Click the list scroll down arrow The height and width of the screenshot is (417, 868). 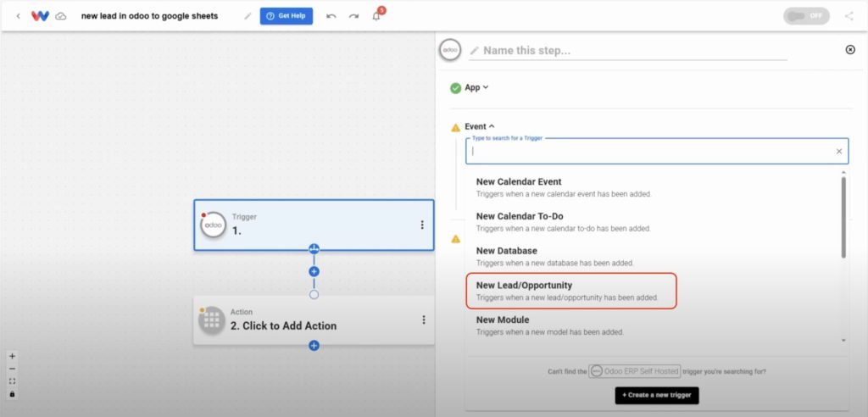[843, 340]
